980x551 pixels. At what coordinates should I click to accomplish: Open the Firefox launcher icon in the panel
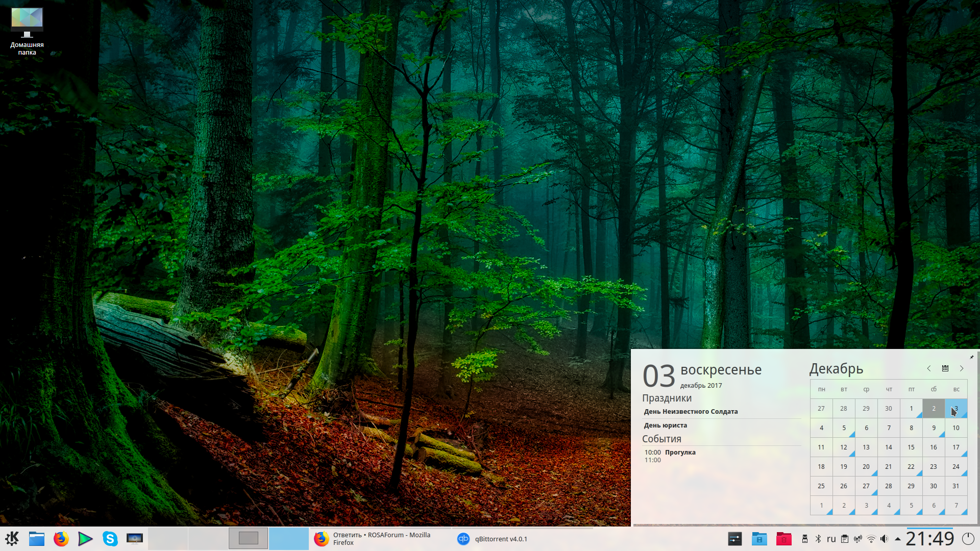pyautogui.click(x=61, y=538)
